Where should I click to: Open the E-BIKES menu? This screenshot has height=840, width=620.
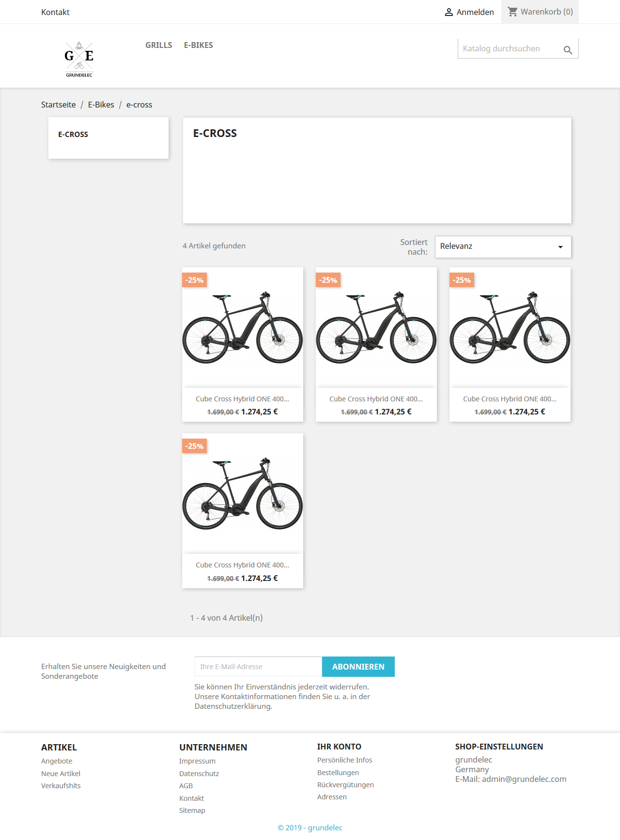coord(199,45)
